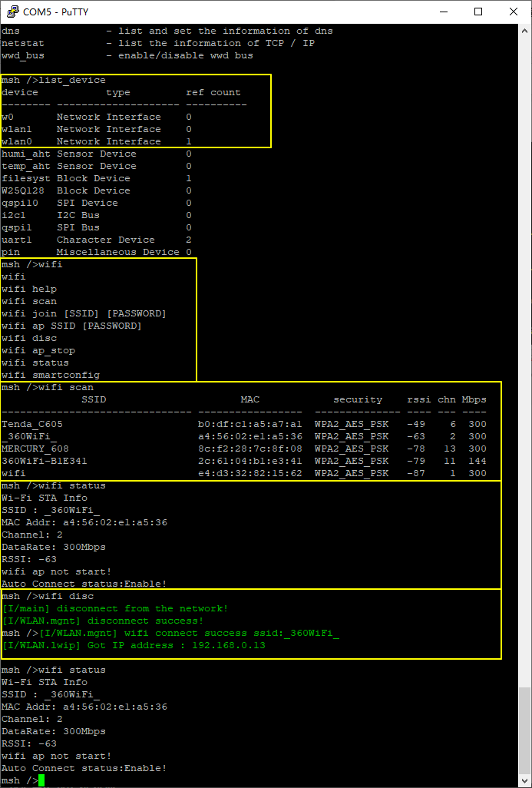The height and width of the screenshot is (788, 532).
Task: Click '[I/WLAN.mgnt] disconnect success!' line
Action: (x=103, y=621)
